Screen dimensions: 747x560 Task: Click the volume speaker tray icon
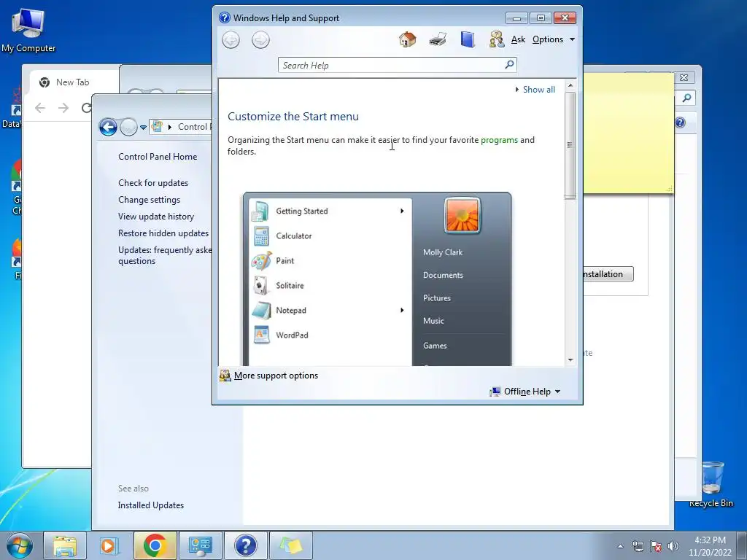coord(673,546)
